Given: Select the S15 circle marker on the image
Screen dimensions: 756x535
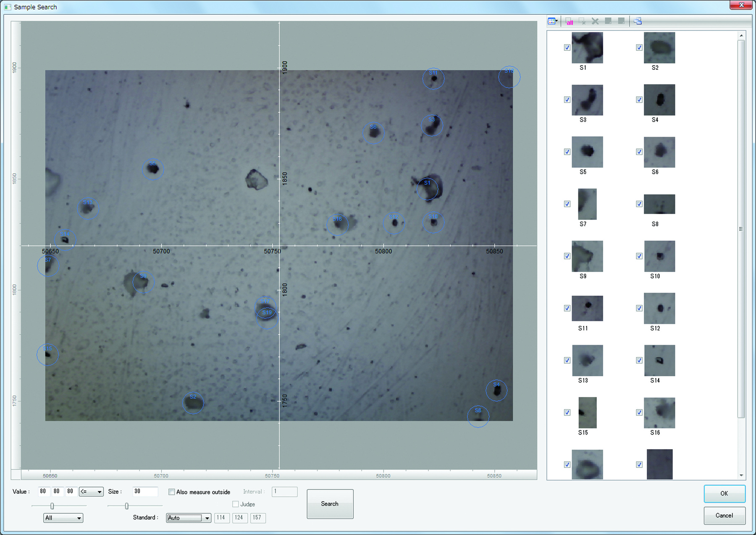Looking at the screenshot, I should (x=47, y=354).
